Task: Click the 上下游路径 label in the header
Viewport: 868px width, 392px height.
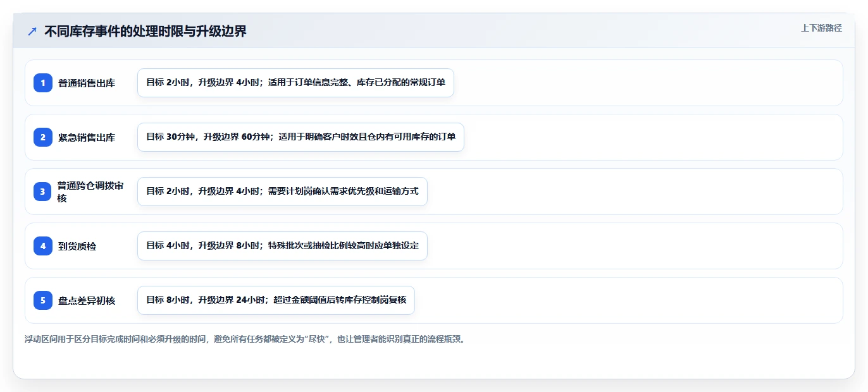Action: click(x=821, y=28)
